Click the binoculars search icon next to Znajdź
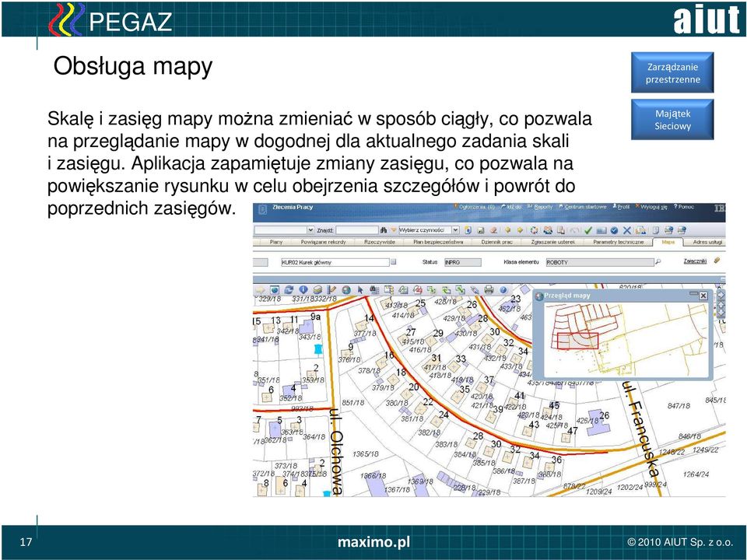Screen dimensions: 747x560 384,230
